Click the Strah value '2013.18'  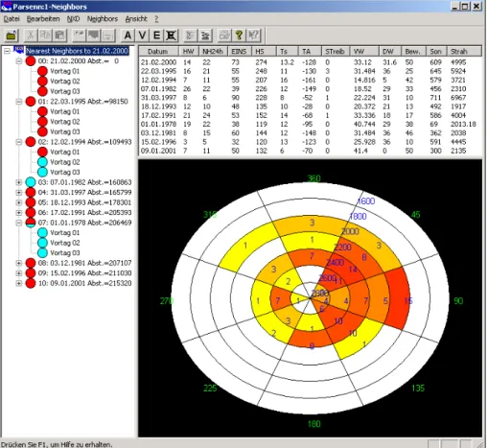coord(463,124)
